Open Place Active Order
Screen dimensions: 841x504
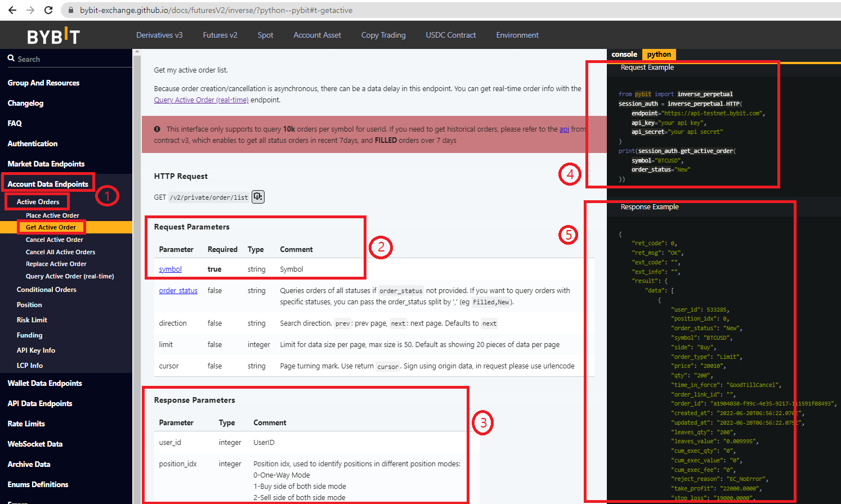pyautogui.click(x=52, y=215)
